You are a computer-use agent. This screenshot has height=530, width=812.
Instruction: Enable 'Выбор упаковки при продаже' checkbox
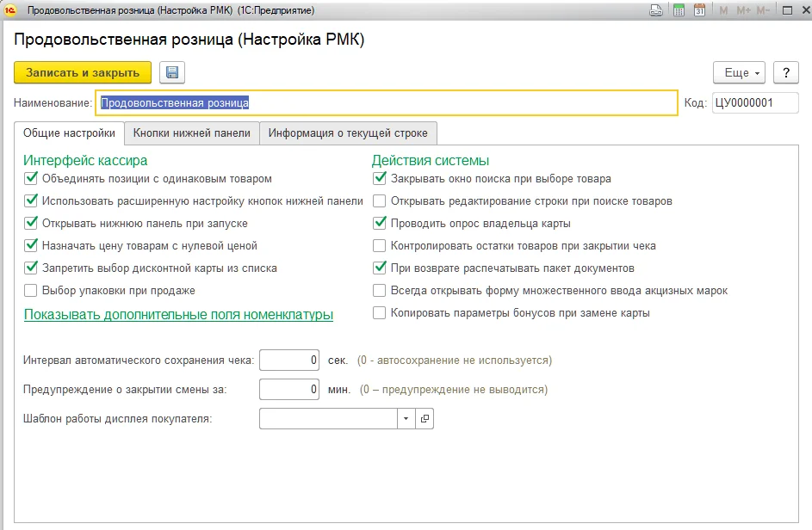click(31, 290)
